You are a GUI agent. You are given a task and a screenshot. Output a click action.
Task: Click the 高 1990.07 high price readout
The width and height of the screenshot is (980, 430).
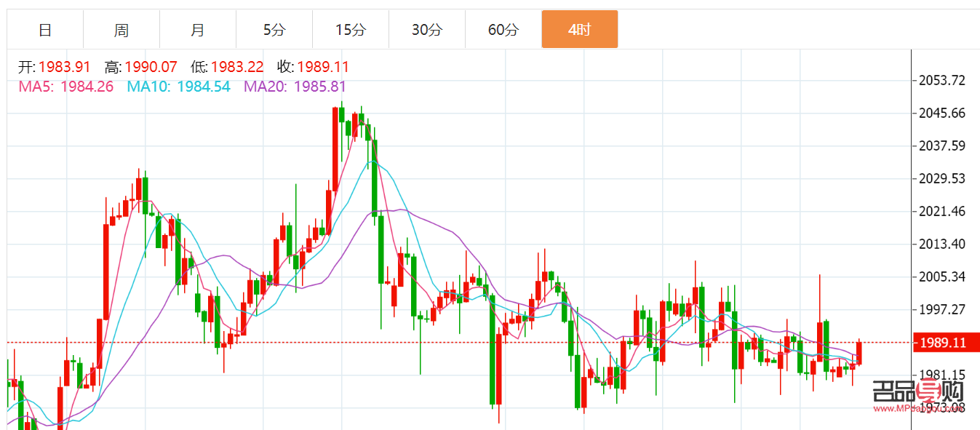[141, 67]
